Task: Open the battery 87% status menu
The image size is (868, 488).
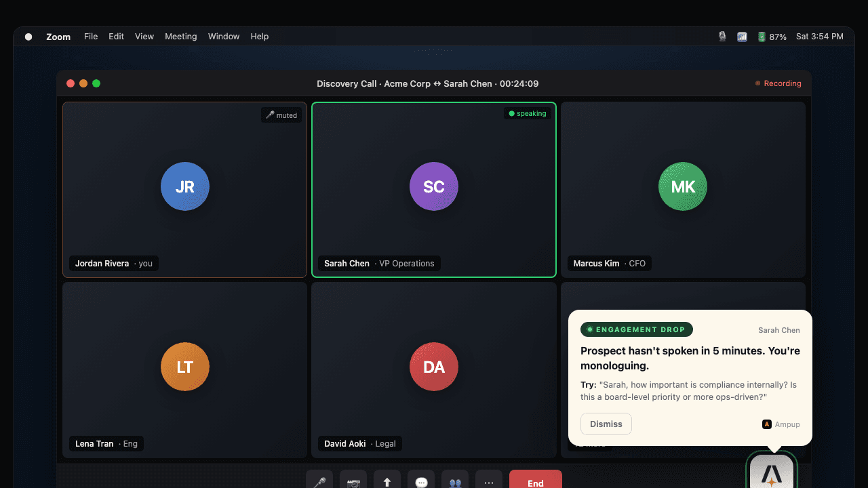Action: pyautogui.click(x=770, y=36)
